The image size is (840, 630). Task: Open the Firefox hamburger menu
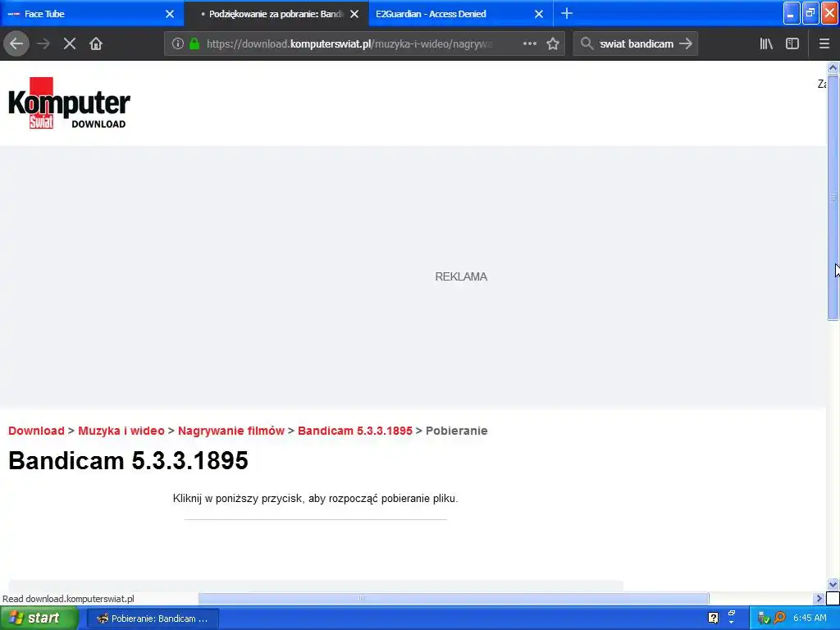pos(824,44)
